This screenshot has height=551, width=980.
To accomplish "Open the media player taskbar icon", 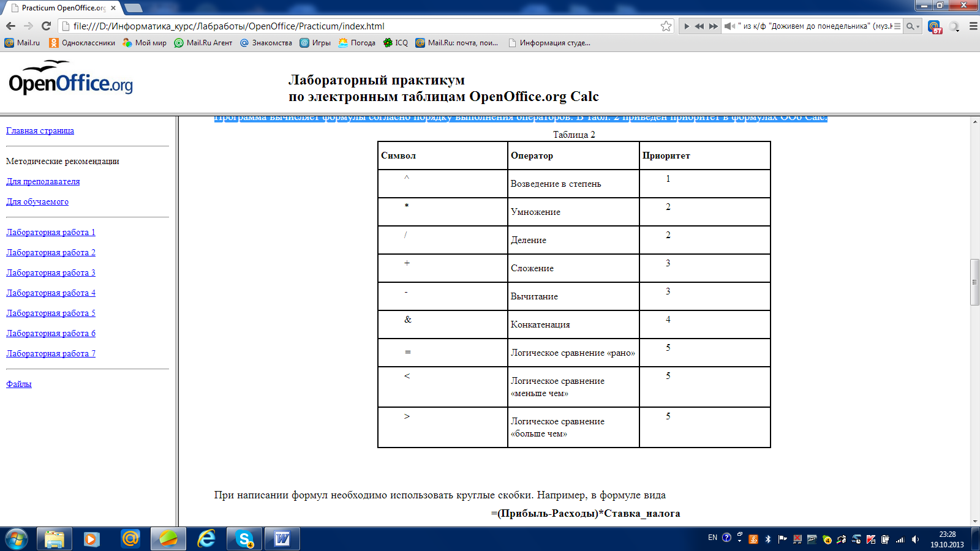I will [92, 539].
